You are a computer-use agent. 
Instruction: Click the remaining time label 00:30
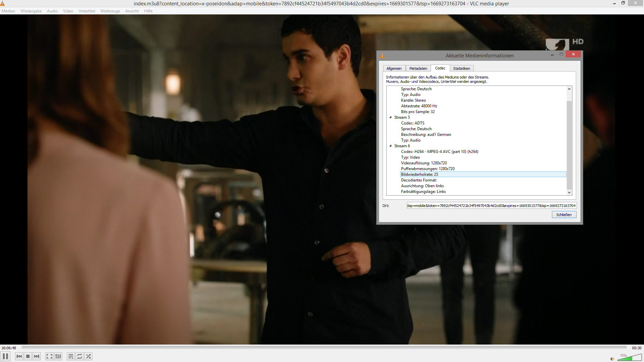(636, 348)
